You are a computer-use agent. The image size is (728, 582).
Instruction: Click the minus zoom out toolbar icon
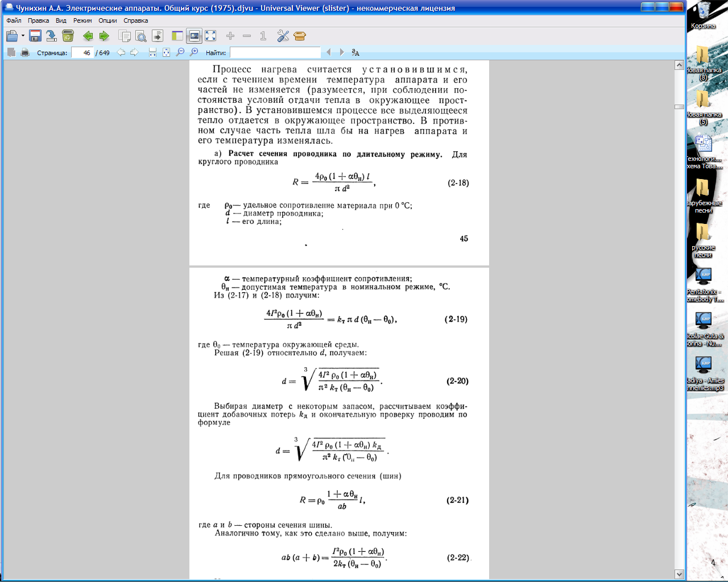point(247,36)
